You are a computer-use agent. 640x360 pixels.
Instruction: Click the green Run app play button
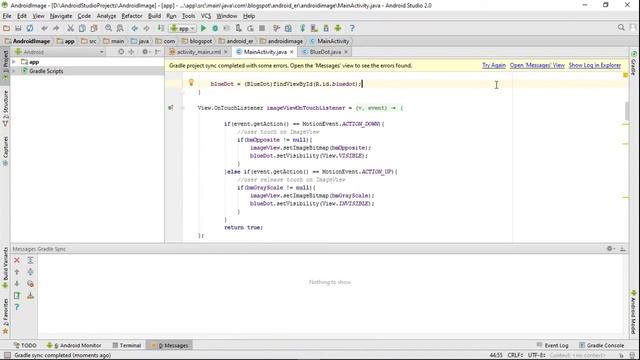203,28
